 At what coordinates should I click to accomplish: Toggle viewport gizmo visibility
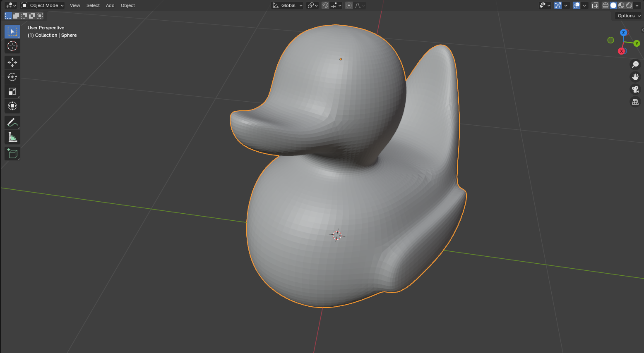pyautogui.click(x=558, y=5)
